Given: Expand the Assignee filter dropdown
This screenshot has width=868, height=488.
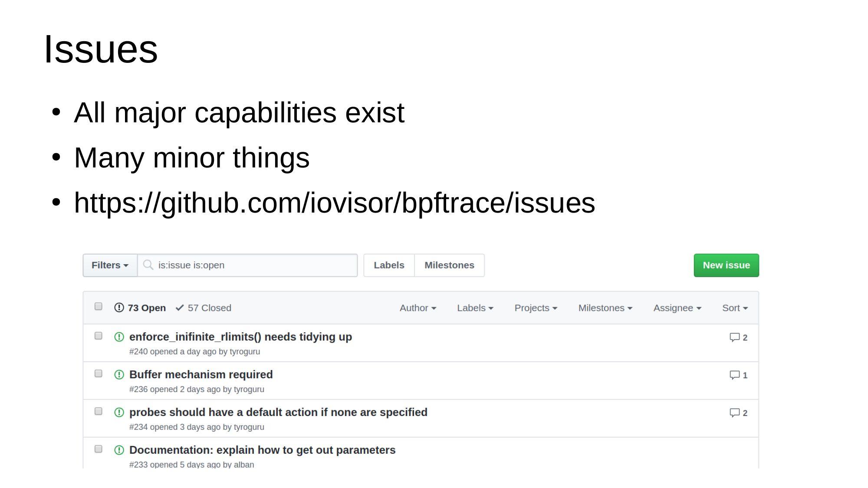Looking at the screenshot, I should (677, 308).
